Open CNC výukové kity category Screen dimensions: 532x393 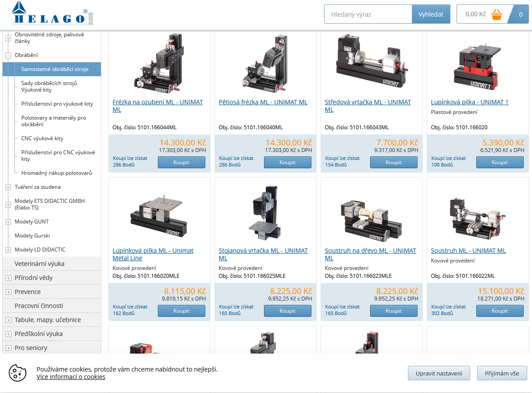[x=42, y=138]
